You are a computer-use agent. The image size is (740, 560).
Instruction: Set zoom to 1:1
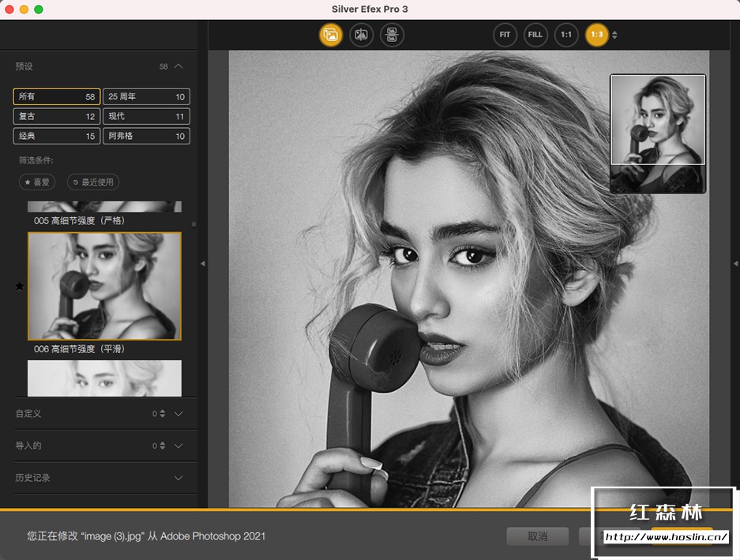566,35
